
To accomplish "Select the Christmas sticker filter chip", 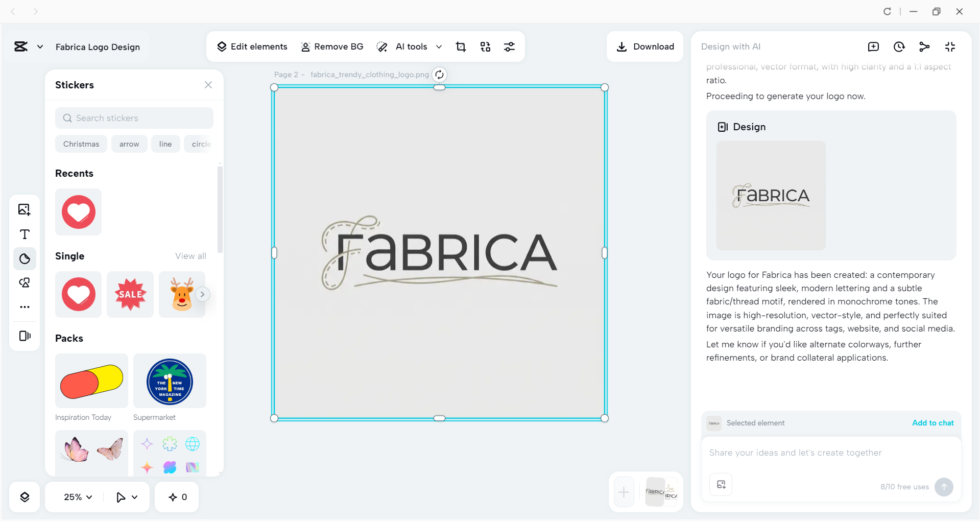I will [x=81, y=144].
